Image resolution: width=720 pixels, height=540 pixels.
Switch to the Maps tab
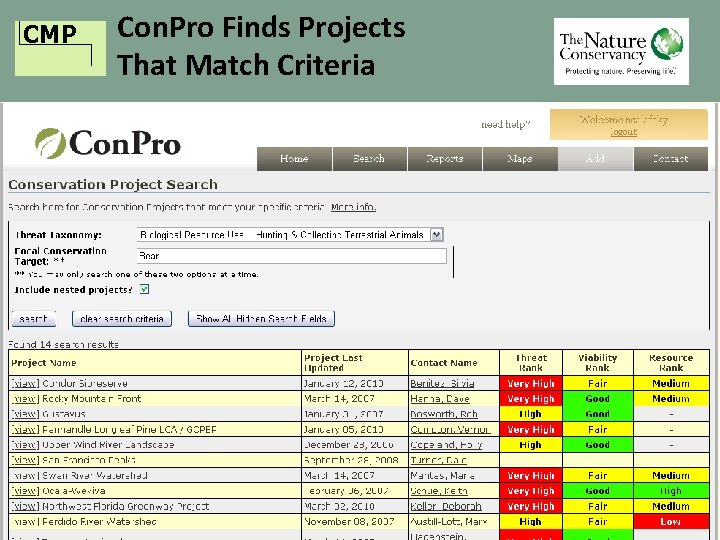[x=520, y=159]
